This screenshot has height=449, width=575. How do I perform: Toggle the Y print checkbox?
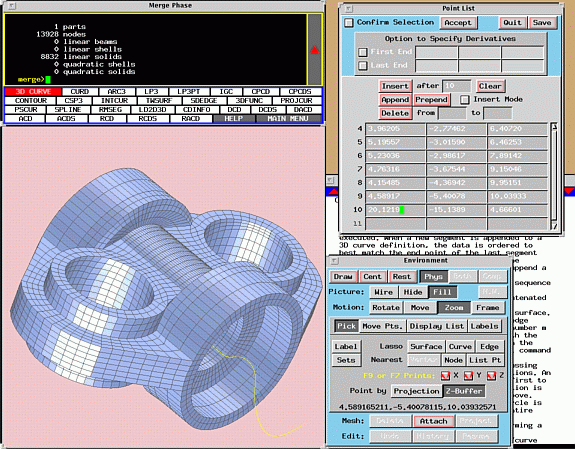(x=468, y=376)
